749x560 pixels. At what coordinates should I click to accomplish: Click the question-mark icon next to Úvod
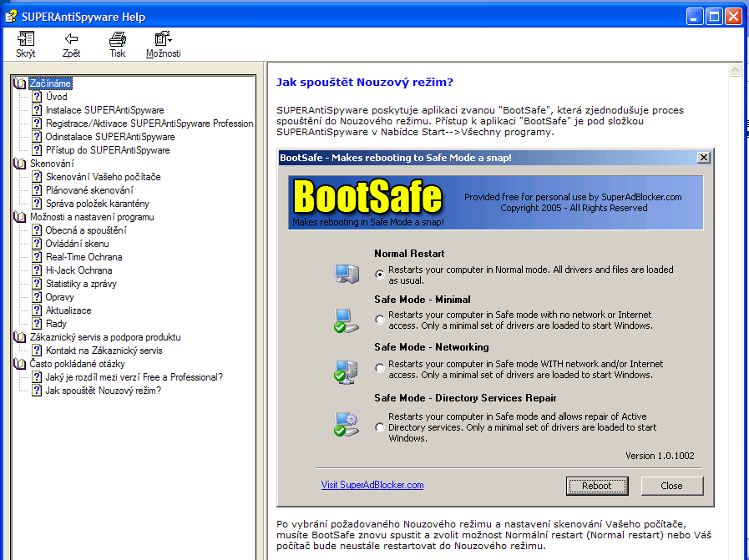[x=37, y=97]
